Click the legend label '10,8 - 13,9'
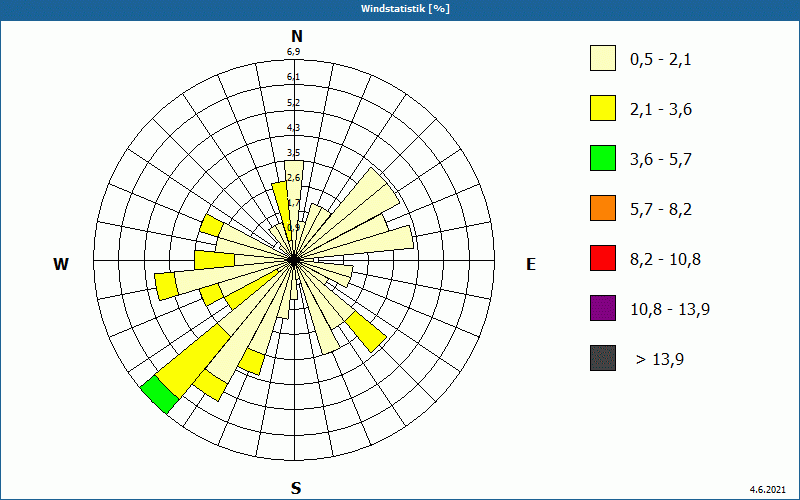 [670, 310]
